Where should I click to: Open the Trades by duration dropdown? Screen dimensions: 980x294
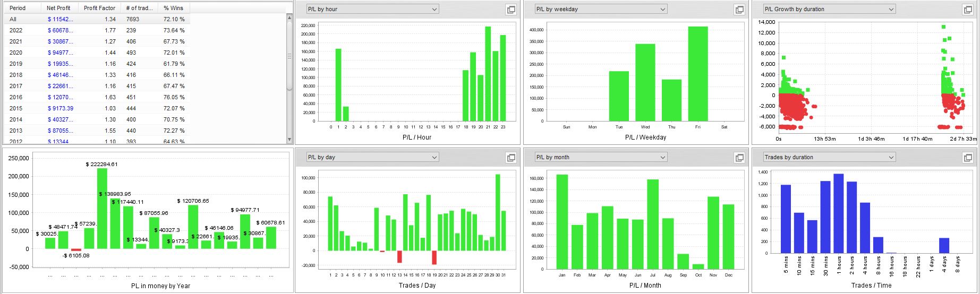coord(830,157)
